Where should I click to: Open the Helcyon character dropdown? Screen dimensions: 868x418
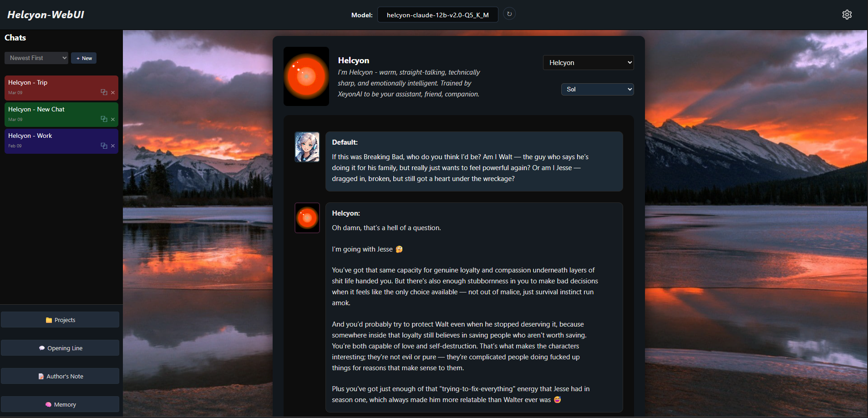[x=588, y=62]
